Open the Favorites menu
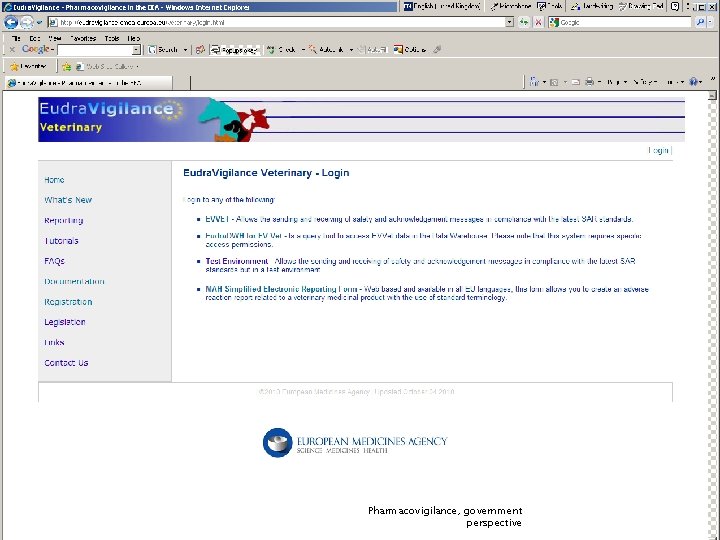Viewport: 720px width, 540px height. pos(83,38)
